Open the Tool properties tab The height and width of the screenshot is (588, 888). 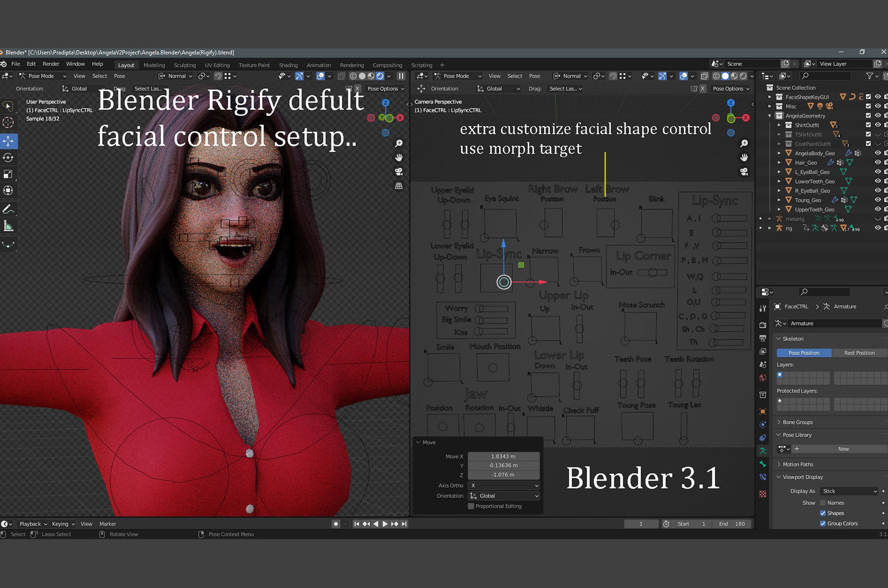tap(763, 308)
